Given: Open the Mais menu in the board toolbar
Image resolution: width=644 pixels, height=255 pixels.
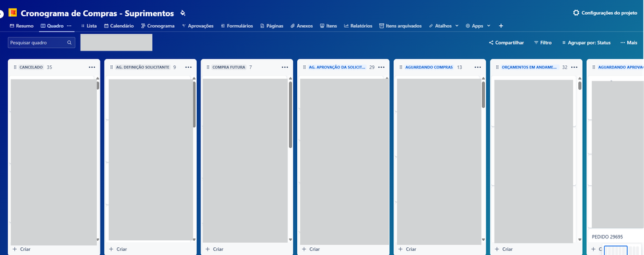Looking at the screenshot, I should click(x=629, y=43).
